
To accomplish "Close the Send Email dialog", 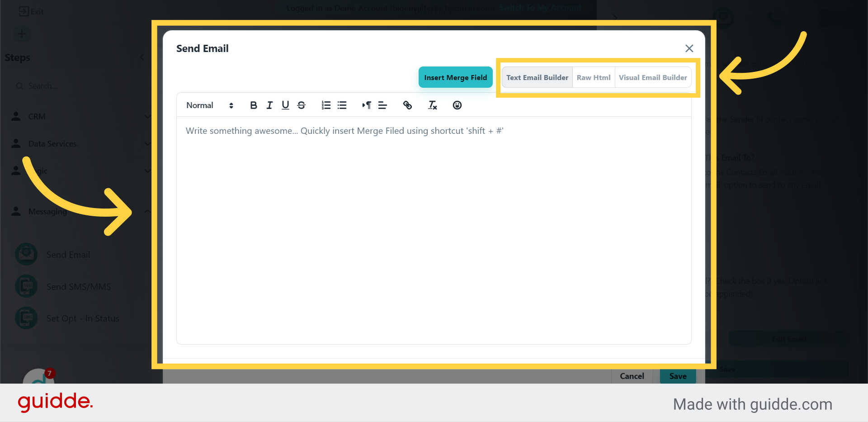I will pos(689,48).
